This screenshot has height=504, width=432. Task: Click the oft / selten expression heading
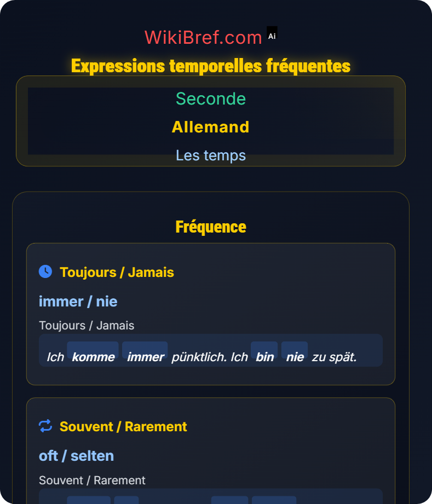click(x=76, y=456)
